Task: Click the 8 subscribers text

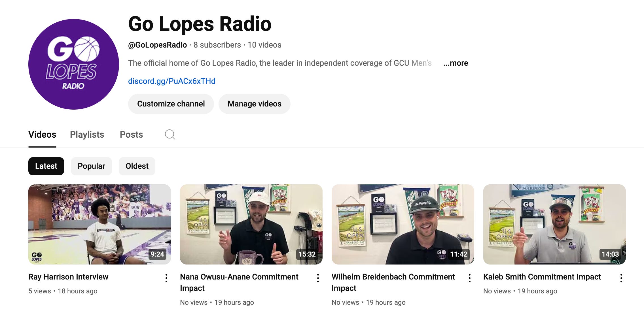Action: [x=217, y=45]
